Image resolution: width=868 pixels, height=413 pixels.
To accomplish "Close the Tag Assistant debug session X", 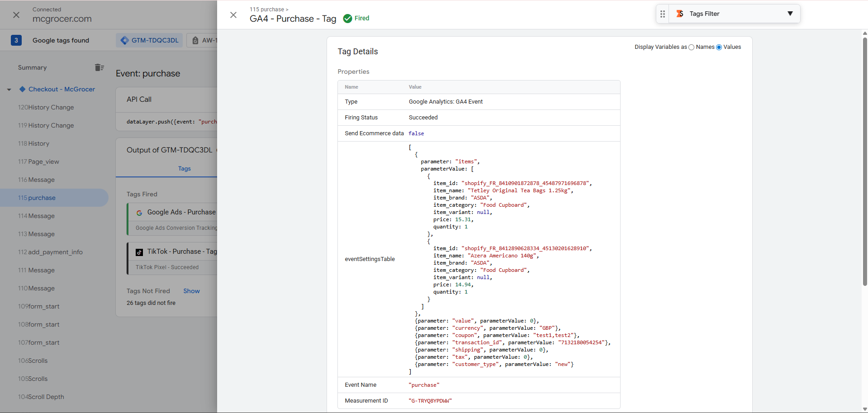I will tap(16, 15).
